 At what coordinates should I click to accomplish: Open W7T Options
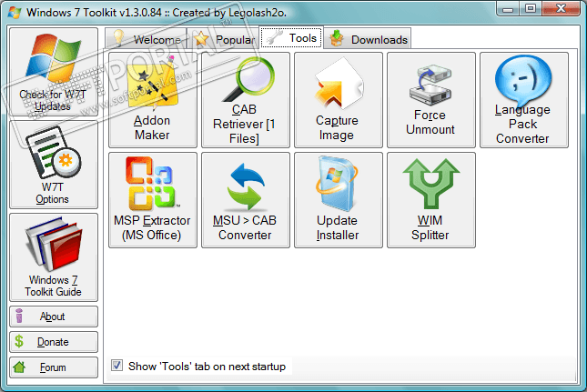(x=54, y=165)
